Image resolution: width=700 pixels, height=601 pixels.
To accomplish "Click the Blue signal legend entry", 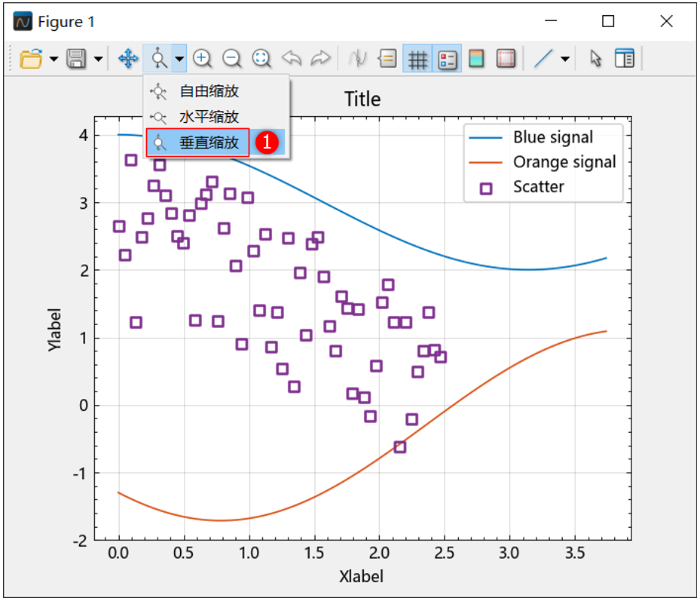I will pos(553,137).
